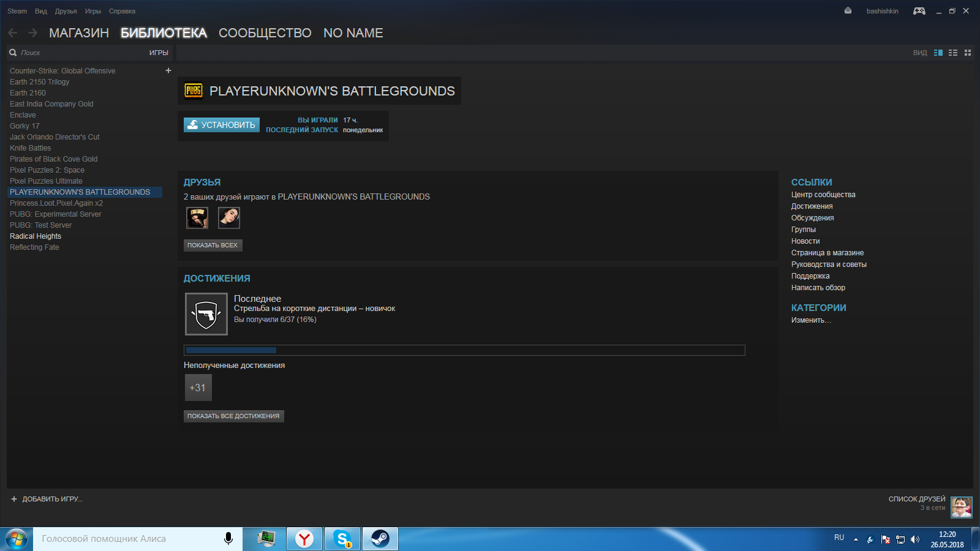Open Центр сообщества link
980x551 pixels.
pyautogui.click(x=823, y=195)
